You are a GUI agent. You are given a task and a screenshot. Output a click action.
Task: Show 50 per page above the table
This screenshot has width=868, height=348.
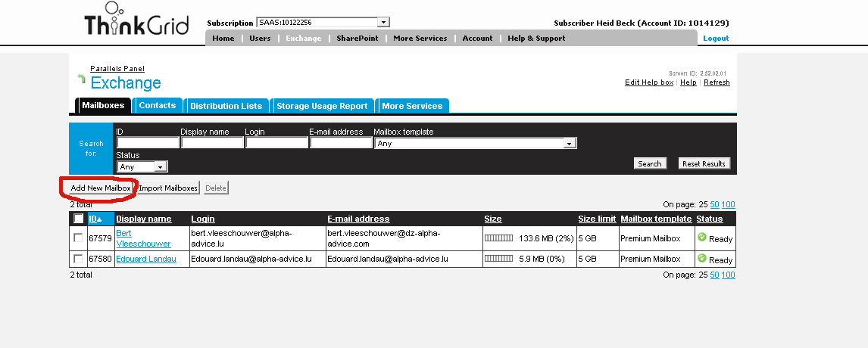click(x=715, y=204)
